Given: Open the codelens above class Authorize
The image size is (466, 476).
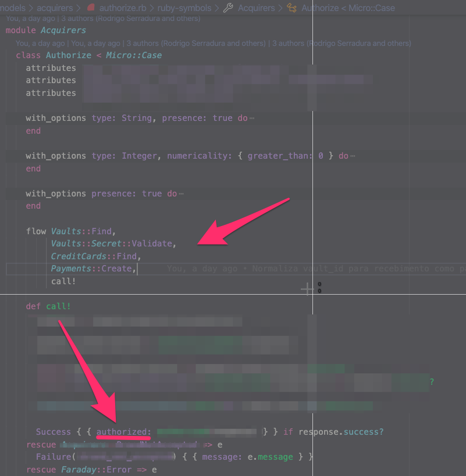Looking at the screenshot, I should (214, 44).
